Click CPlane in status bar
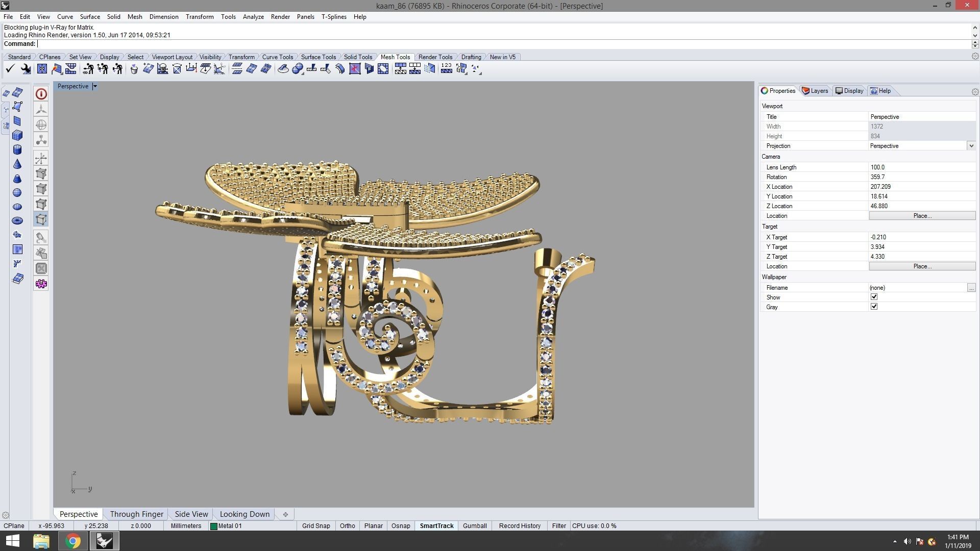Viewport: 980px width, 551px height. click(14, 526)
